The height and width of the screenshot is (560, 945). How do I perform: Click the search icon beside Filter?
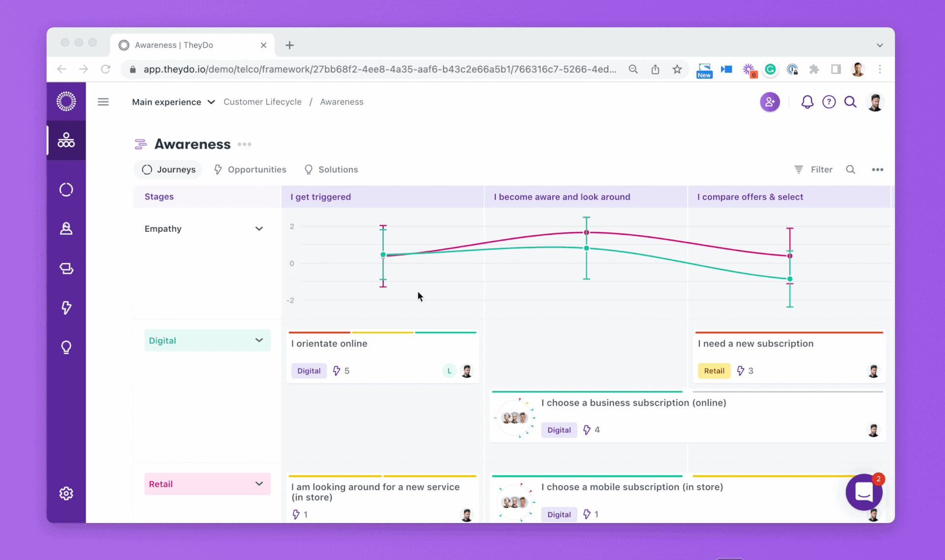[850, 169]
